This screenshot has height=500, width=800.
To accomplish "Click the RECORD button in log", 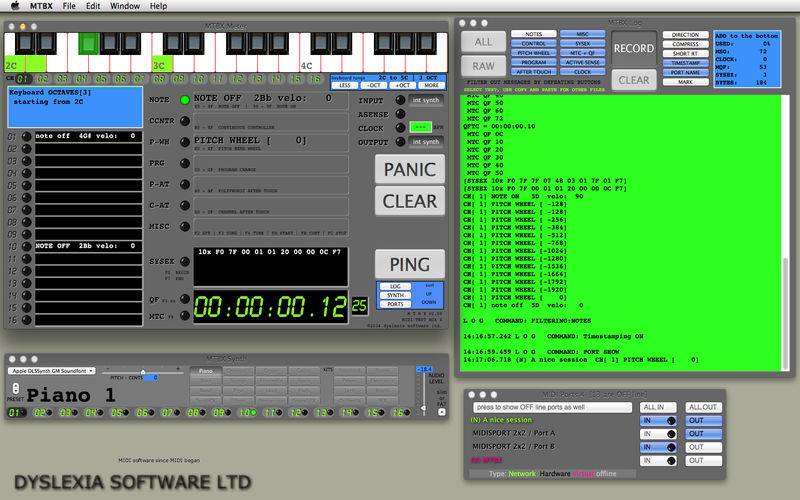I will [634, 48].
